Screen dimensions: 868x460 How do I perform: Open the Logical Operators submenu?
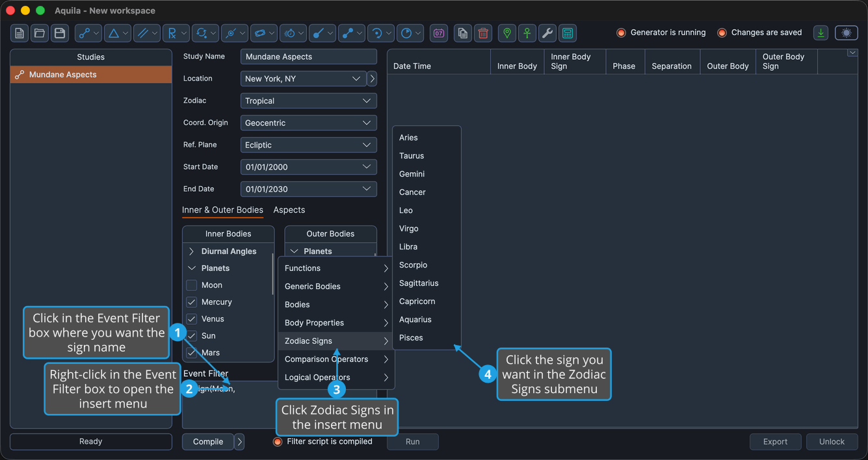point(336,377)
